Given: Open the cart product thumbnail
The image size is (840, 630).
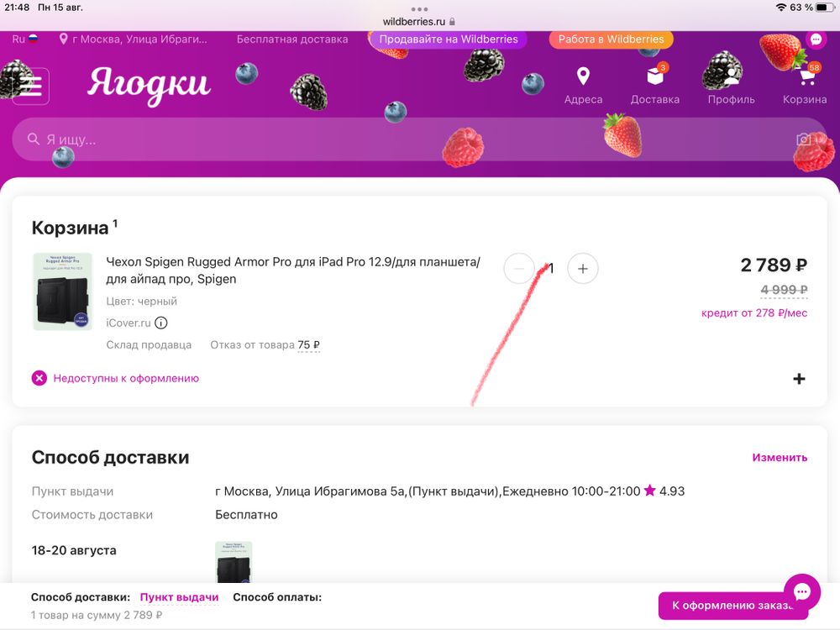Looking at the screenshot, I should click(x=63, y=291).
